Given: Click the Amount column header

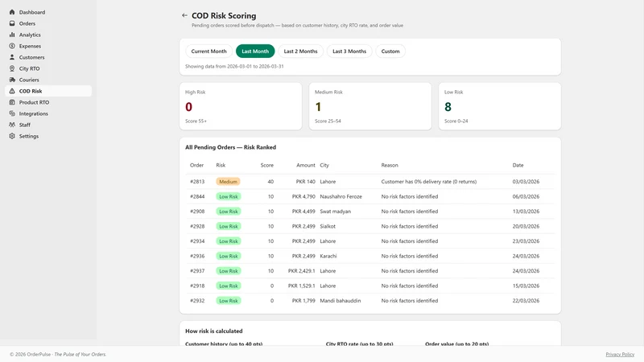Looking at the screenshot, I should tap(306, 165).
